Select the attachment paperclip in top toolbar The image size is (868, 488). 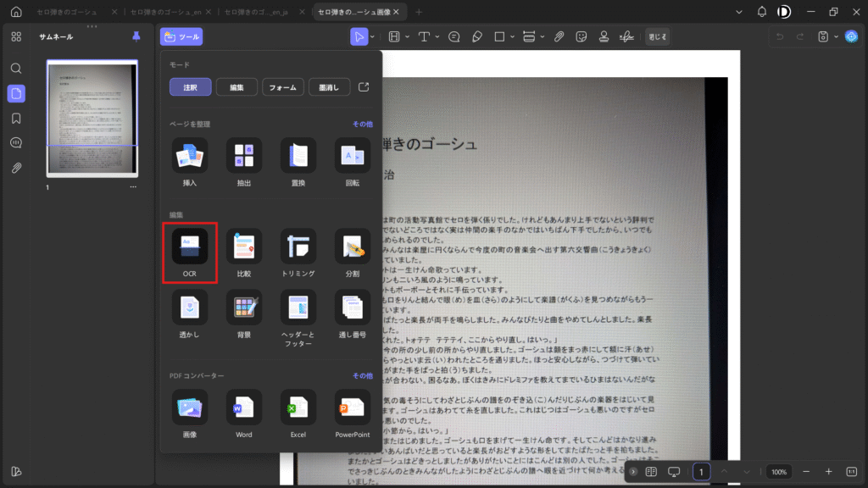pyautogui.click(x=559, y=36)
